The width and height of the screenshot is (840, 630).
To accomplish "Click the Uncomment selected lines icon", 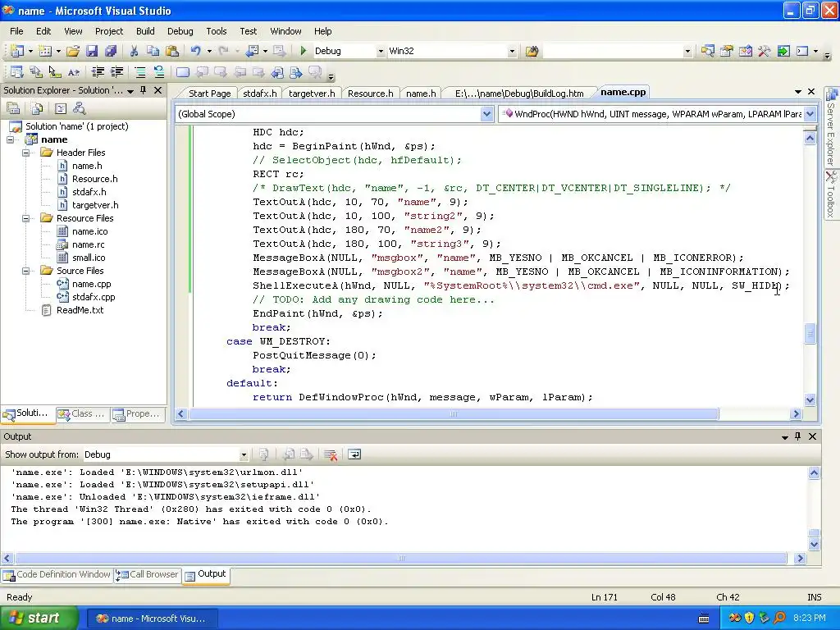I will (158, 72).
